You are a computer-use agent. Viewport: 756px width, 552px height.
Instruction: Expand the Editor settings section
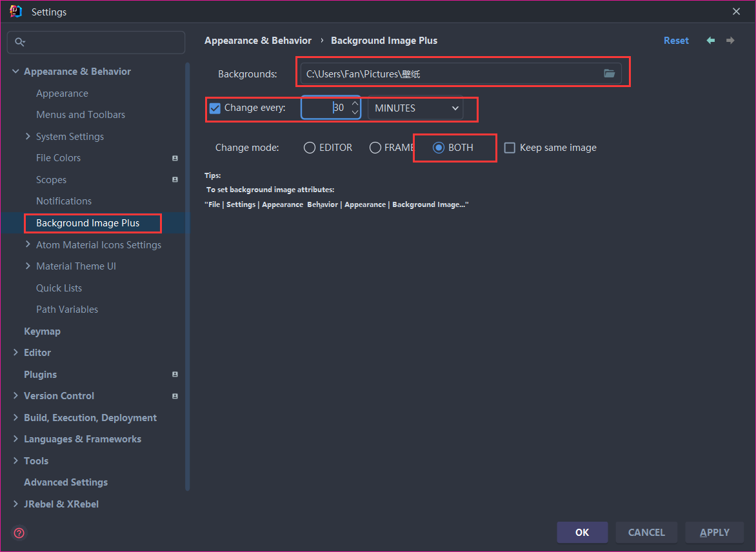click(x=15, y=352)
